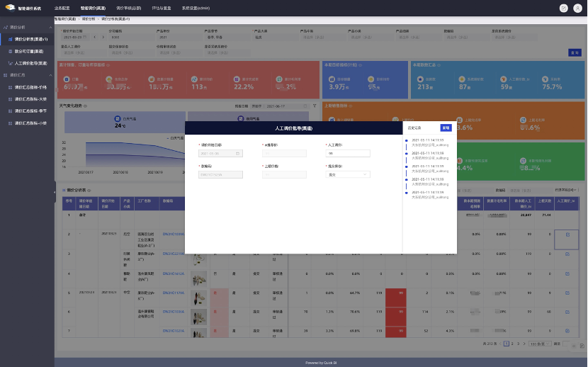The height and width of the screenshot is (367, 588).
Task: Click the export icon at the bottom right
Action: point(582,346)
